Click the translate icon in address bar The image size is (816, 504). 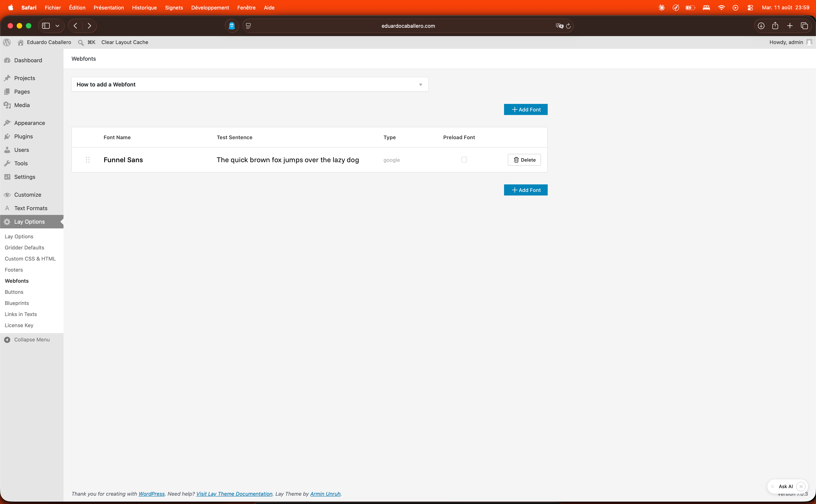point(559,26)
